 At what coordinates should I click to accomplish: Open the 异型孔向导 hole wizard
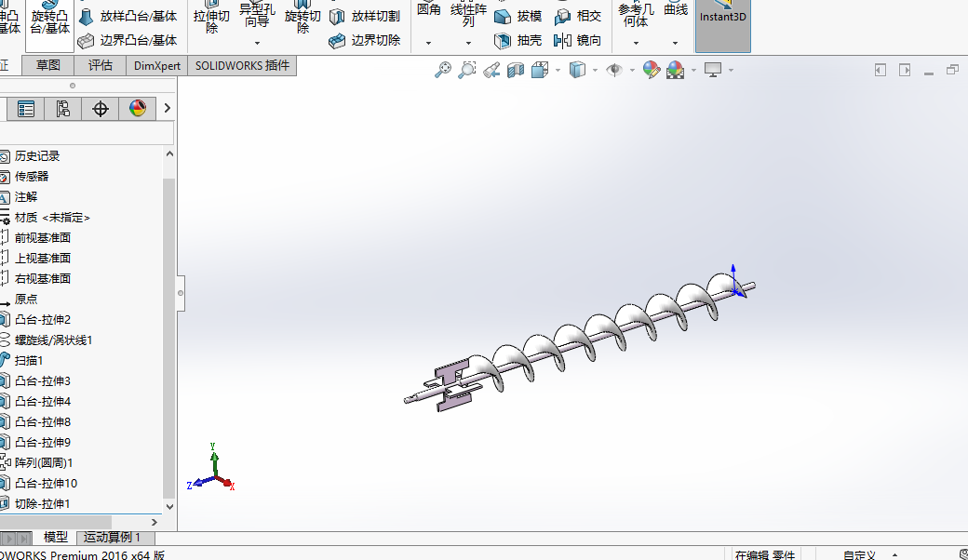pos(257,16)
